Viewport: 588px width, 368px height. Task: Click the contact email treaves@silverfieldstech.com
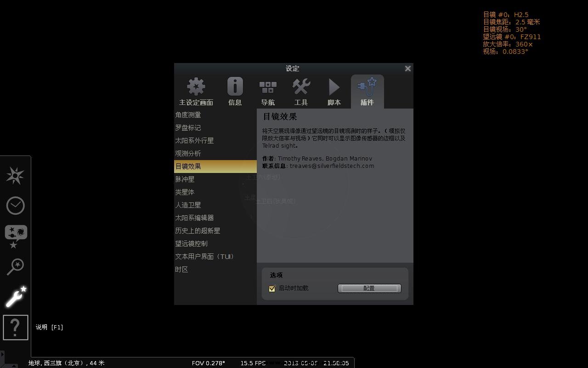click(x=332, y=166)
